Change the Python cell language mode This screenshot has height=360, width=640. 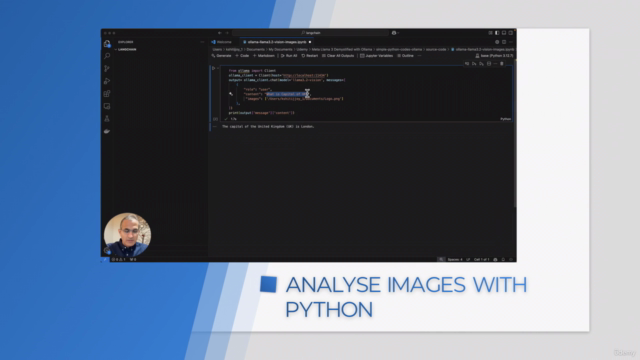coord(505,119)
